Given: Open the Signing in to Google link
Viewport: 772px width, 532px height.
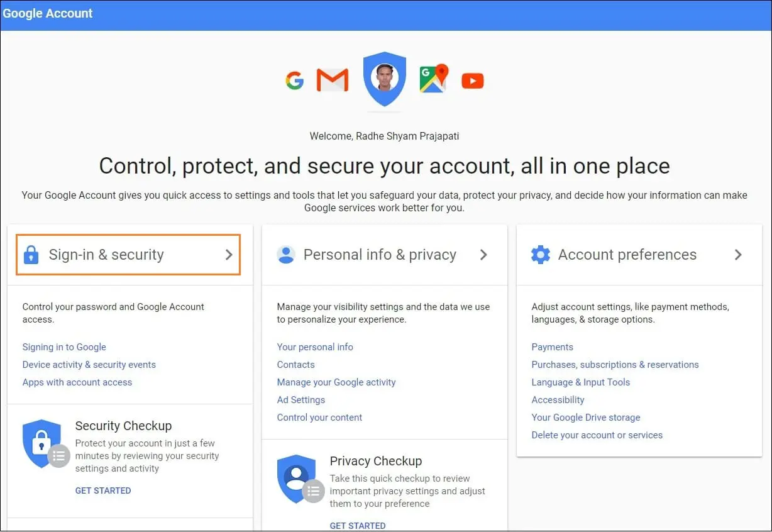Looking at the screenshot, I should [x=64, y=347].
